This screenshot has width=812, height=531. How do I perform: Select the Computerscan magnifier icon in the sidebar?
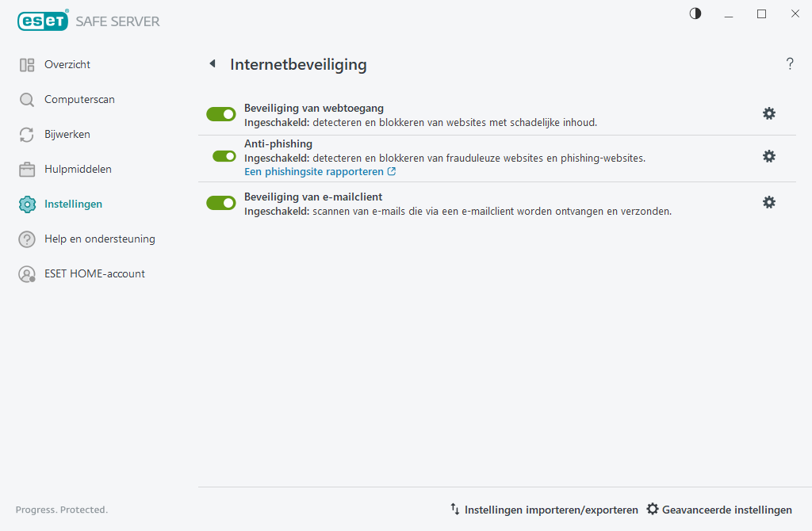[x=26, y=99]
